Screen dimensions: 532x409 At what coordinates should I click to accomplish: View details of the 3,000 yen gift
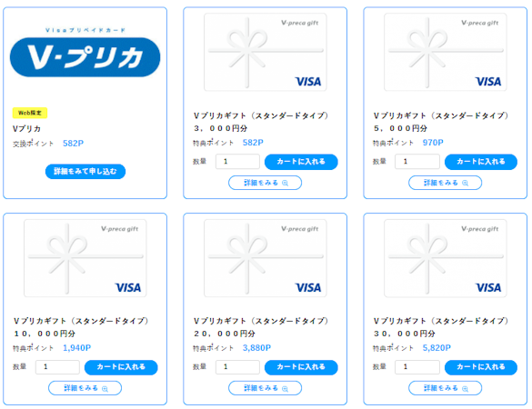(x=265, y=183)
